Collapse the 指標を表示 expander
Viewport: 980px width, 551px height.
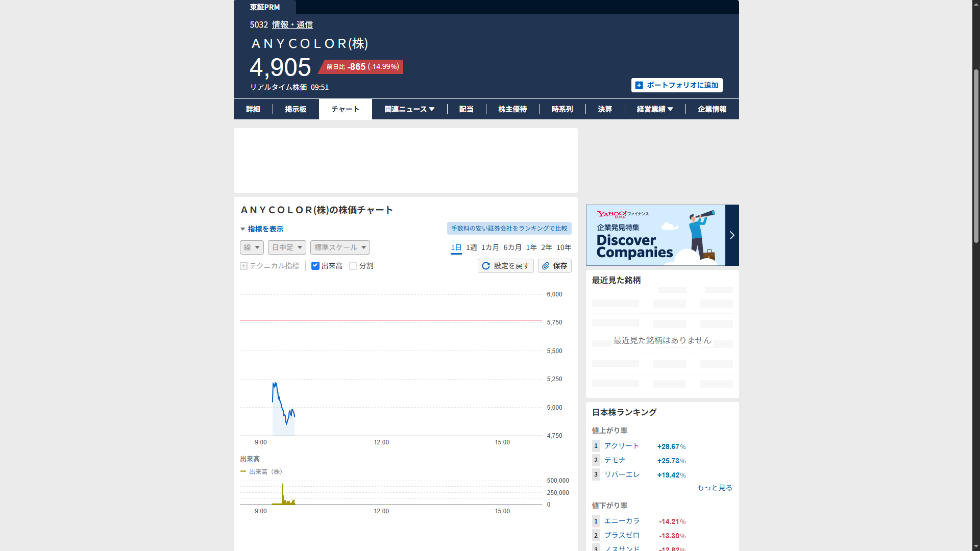[x=261, y=229]
